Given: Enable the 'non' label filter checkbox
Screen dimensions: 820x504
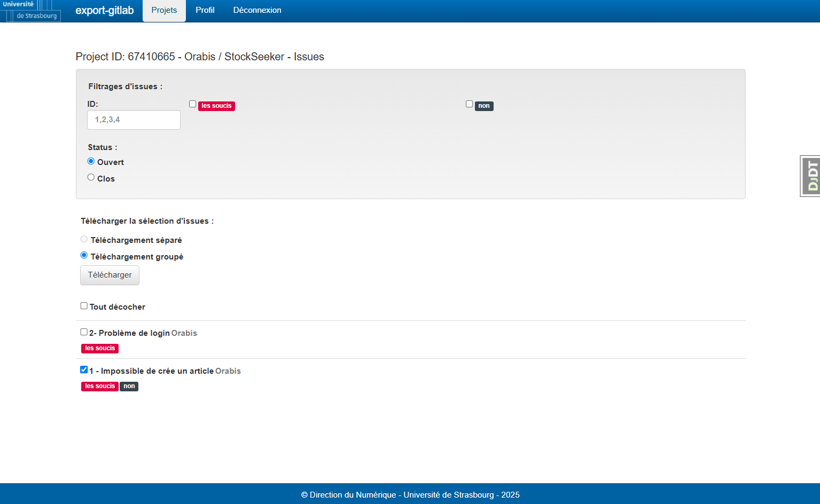Looking at the screenshot, I should (x=469, y=104).
